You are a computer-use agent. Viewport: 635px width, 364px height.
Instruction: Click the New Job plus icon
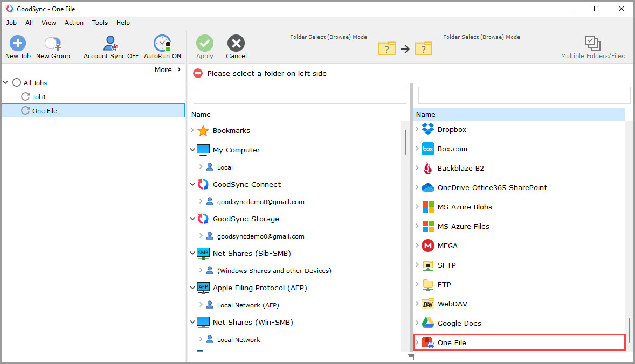(x=18, y=43)
